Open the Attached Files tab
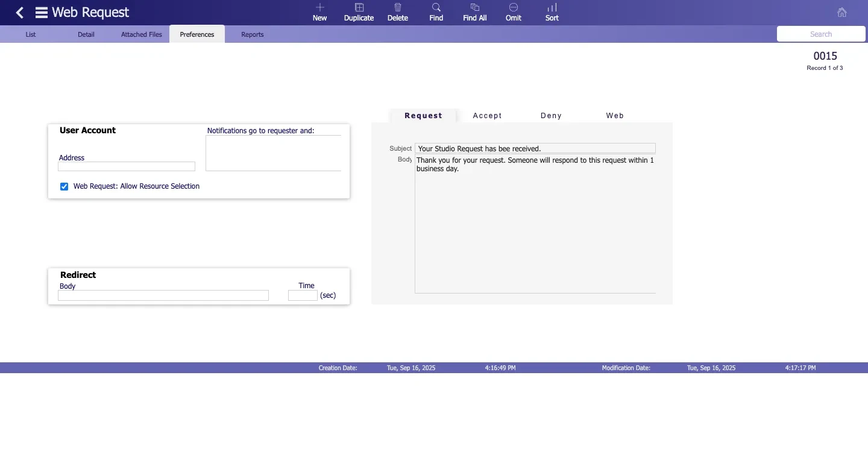 (142, 34)
